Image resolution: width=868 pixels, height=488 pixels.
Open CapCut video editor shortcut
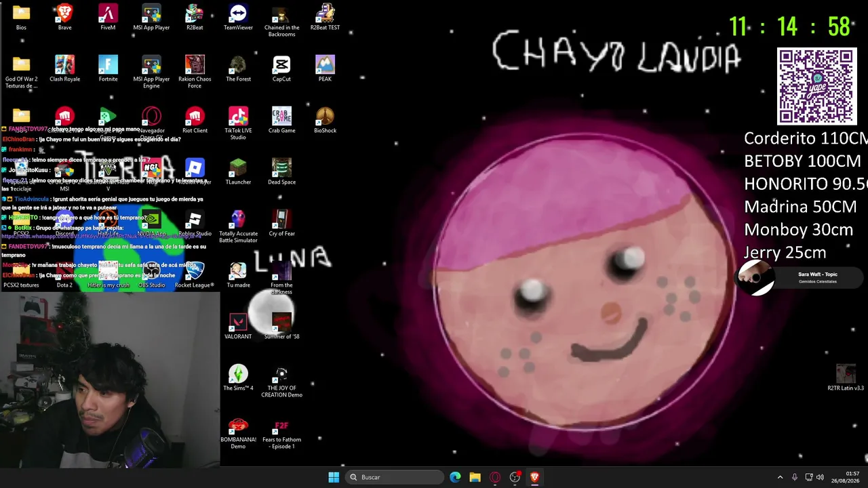281,68
